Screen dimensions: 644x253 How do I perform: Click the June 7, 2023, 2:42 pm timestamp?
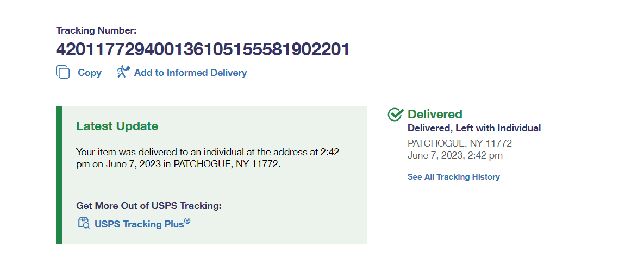click(455, 155)
